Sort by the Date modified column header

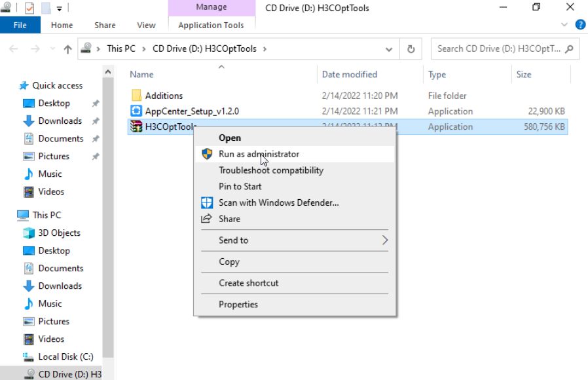(x=349, y=74)
